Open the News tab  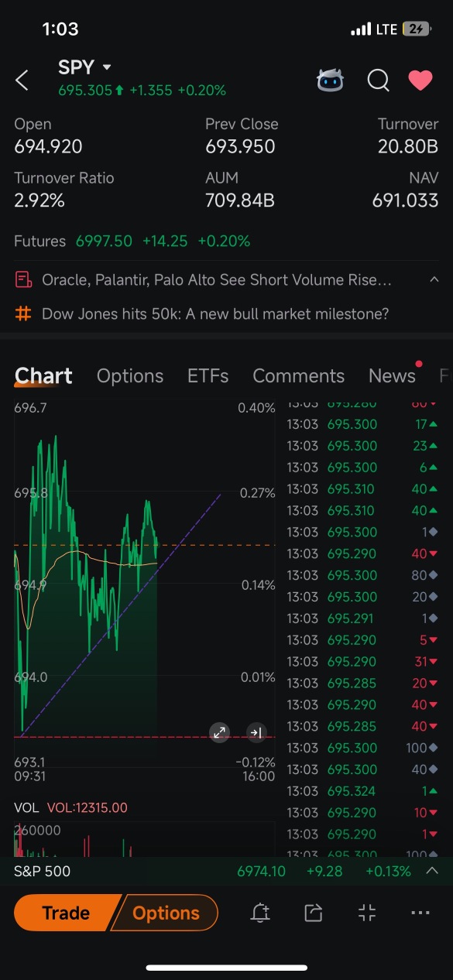pos(392,376)
